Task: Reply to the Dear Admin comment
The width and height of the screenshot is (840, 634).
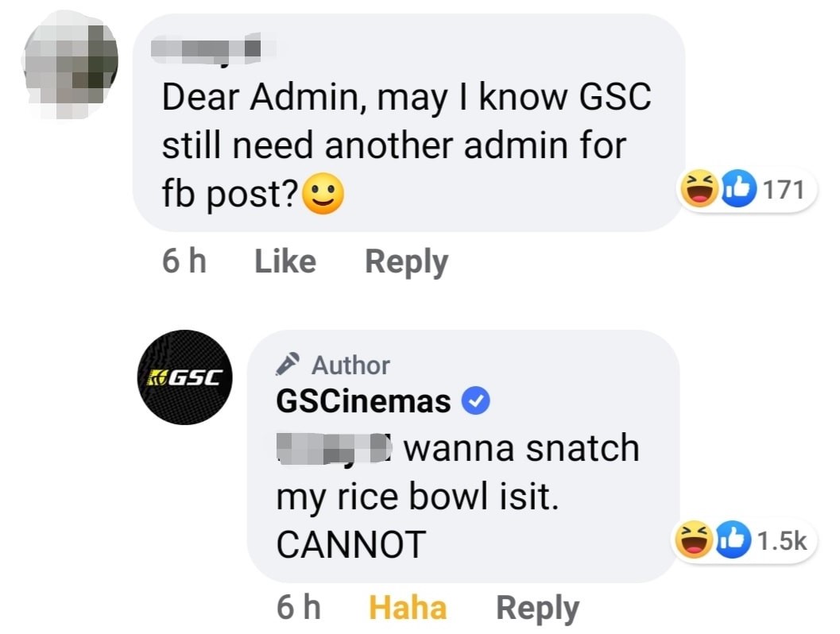Action: click(x=406, y=261)
